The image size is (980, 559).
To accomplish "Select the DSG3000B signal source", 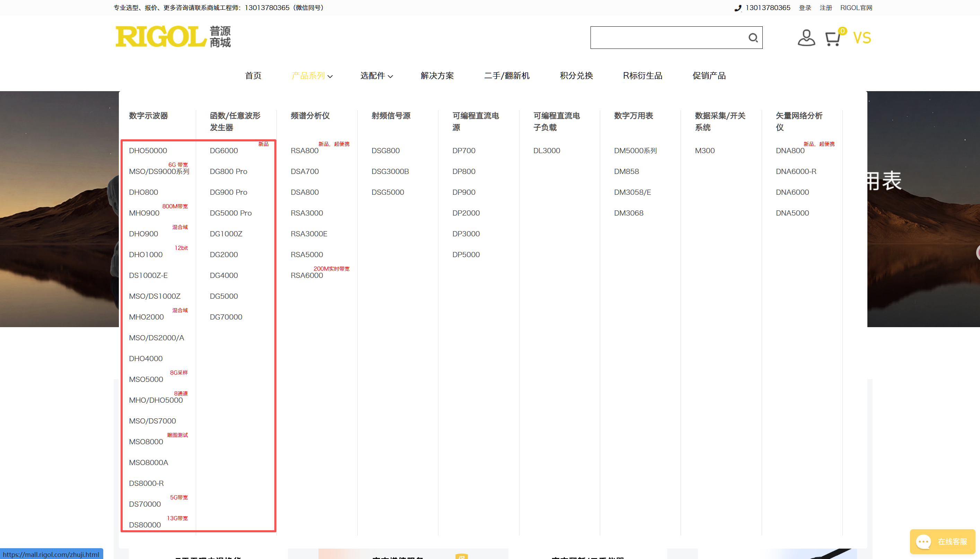I will pyautogui.click(x=390, y=171).
